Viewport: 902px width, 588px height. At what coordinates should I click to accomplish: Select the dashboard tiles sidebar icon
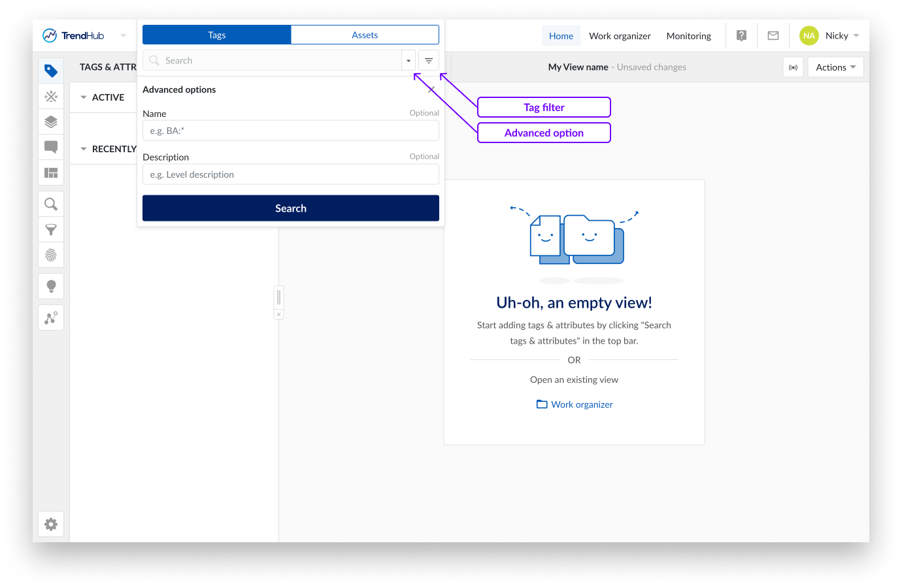pos(51,172)
